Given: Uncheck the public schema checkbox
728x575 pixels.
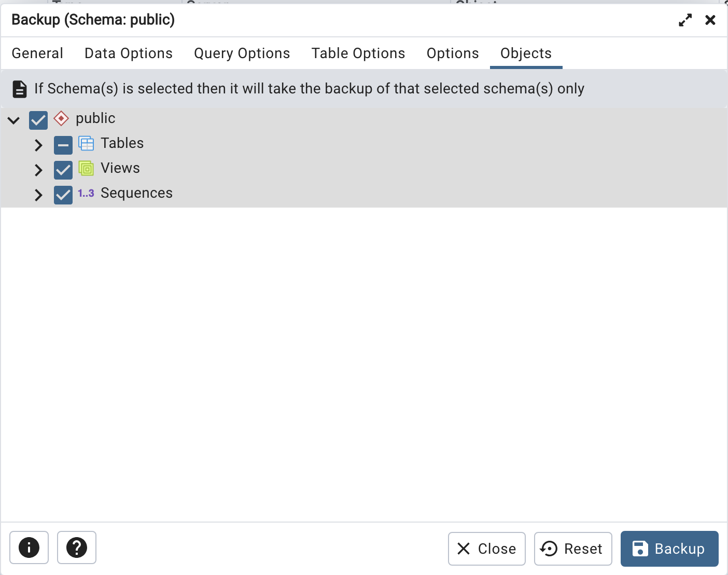Looking at the screenshot, I should tap(38, 120).
